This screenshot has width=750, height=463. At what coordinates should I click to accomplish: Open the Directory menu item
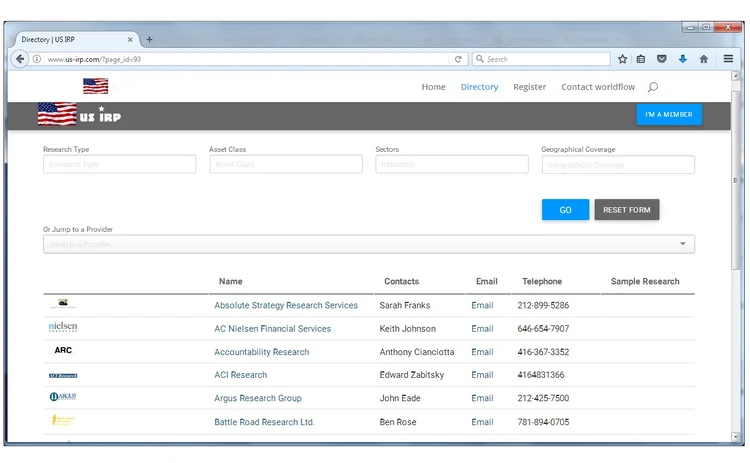click(479, 87)
